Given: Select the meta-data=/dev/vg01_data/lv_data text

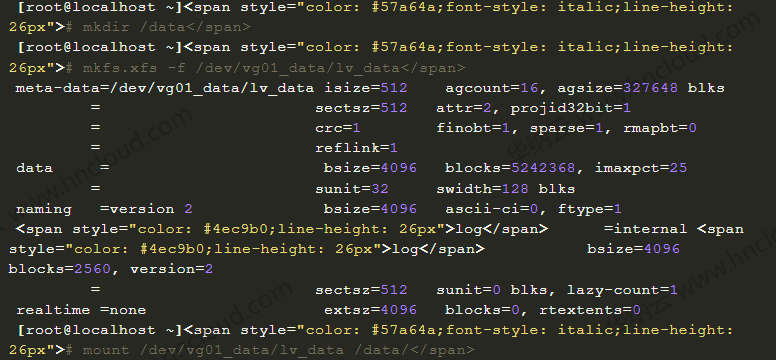Looking at the screenshot, I should tap(164, 88).
